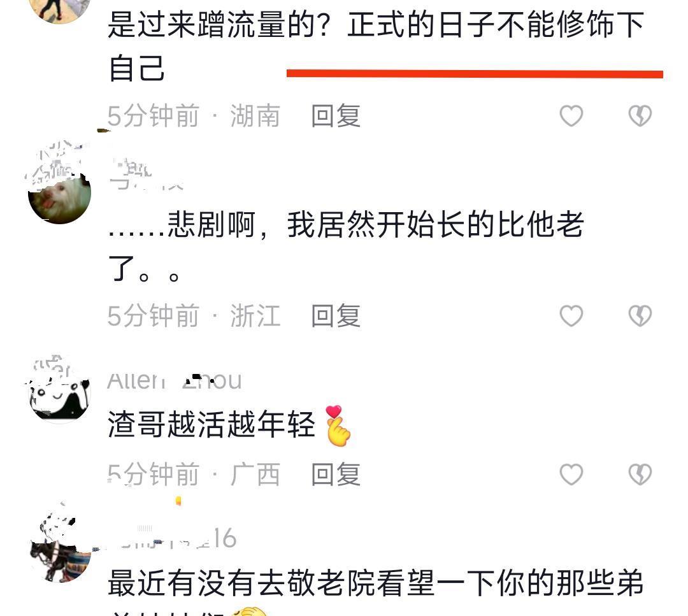Open the dog avatar profile picture
This screenshot has width=688, height=616.
point(59,192)
